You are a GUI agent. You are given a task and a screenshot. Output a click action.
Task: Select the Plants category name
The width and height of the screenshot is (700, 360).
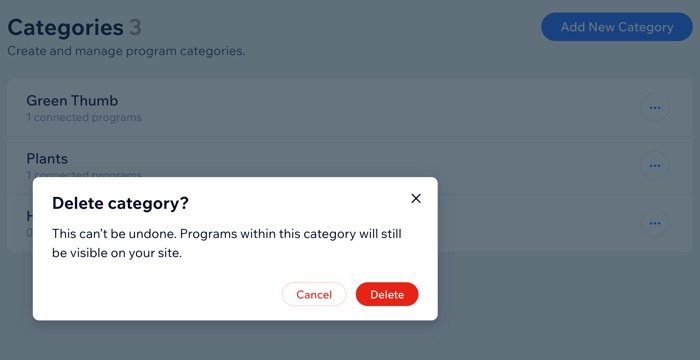(47, 159)
